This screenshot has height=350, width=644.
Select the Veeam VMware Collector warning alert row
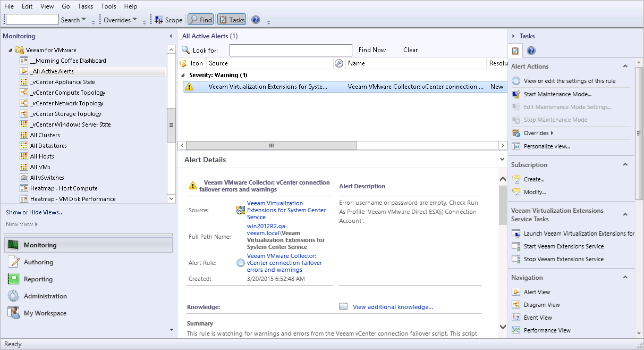coord(345,87)
